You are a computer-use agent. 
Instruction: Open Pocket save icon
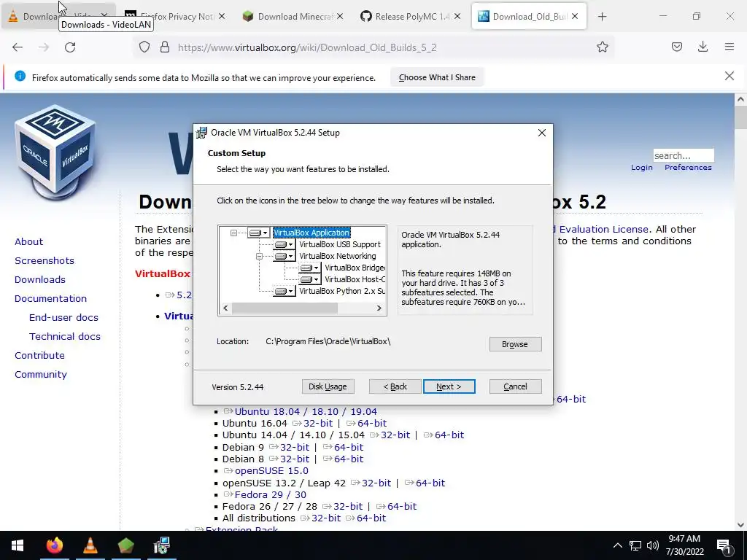677,47
